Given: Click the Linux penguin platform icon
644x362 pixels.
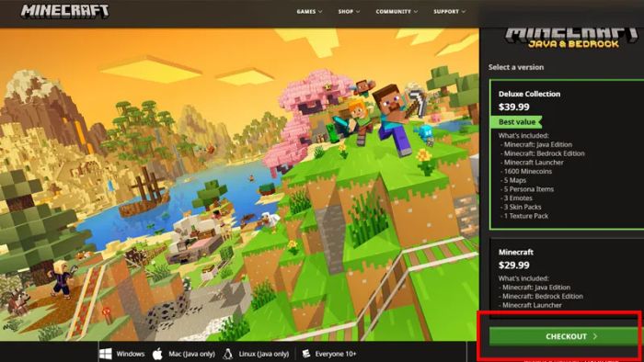Looking at the screenshot, I should tap(228, 354).
